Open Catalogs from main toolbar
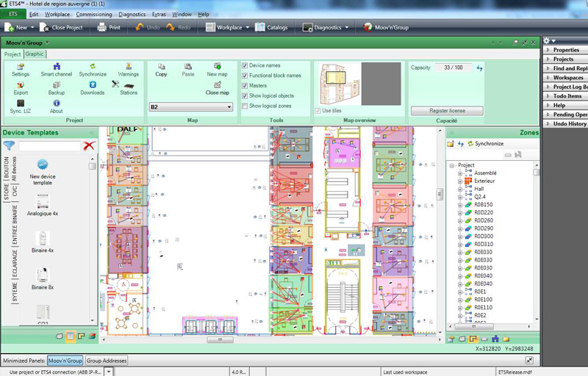 tap(271, 27)
